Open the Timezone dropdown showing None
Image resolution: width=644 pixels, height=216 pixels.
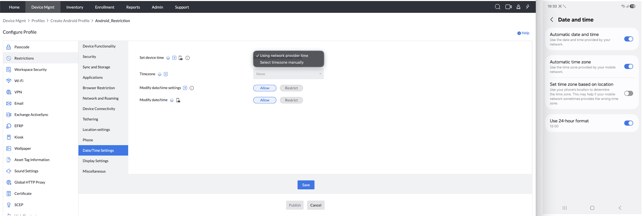pos(288,74)
